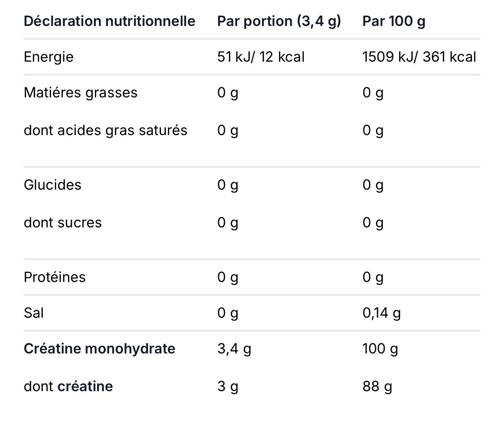
Task: Select the "Matiéres grasses" row label
Action: tap(80, 93)
